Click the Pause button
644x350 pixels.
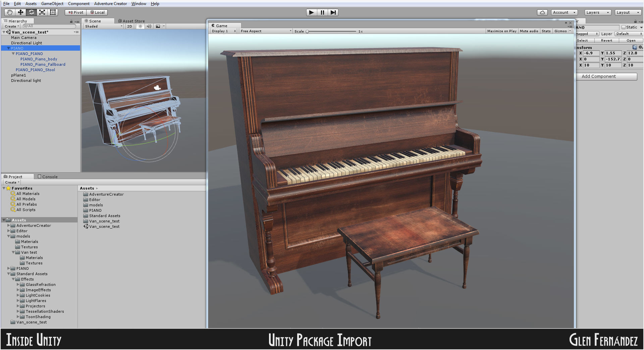[x=322, y=12]
